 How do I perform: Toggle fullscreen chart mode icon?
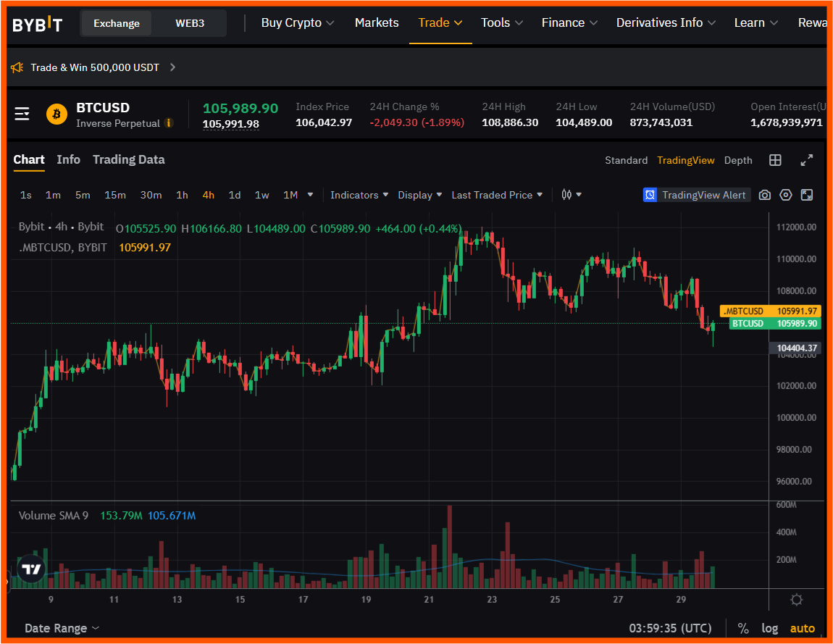pos(806,195)
